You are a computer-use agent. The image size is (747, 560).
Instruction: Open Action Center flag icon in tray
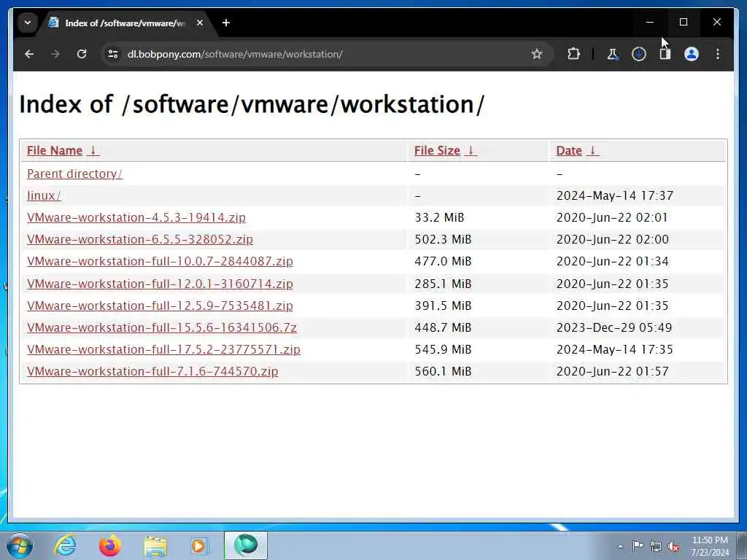click(x=638, y=545)
